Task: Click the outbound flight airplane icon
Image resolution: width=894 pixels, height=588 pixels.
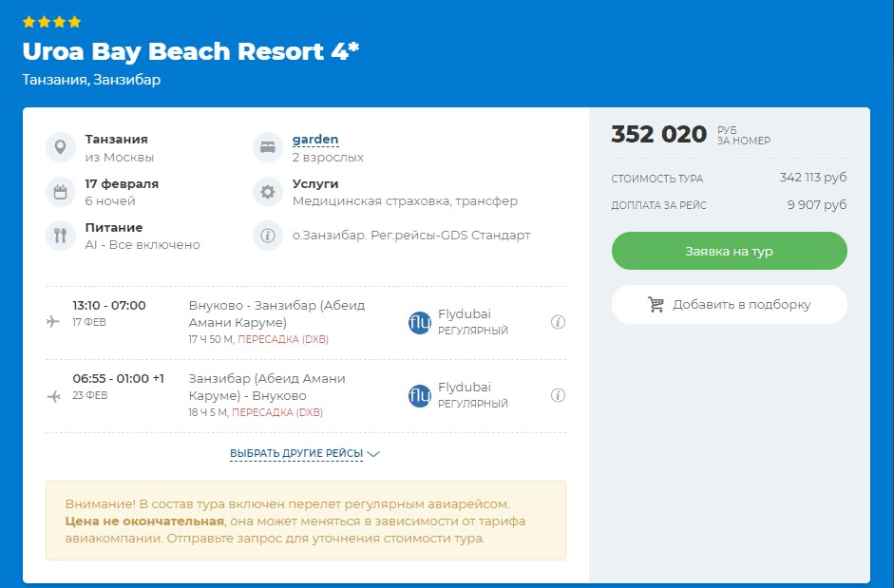Action: (x=53, y=322)
